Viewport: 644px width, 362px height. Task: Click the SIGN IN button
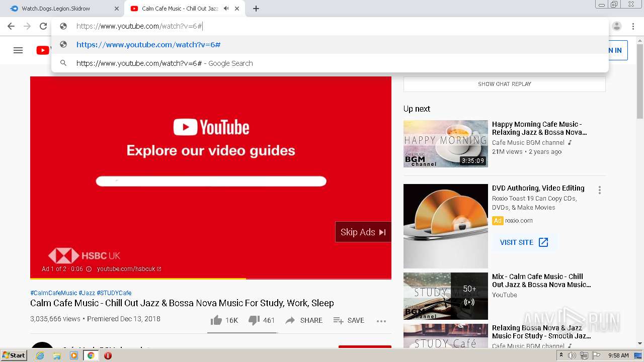point(618,50)
